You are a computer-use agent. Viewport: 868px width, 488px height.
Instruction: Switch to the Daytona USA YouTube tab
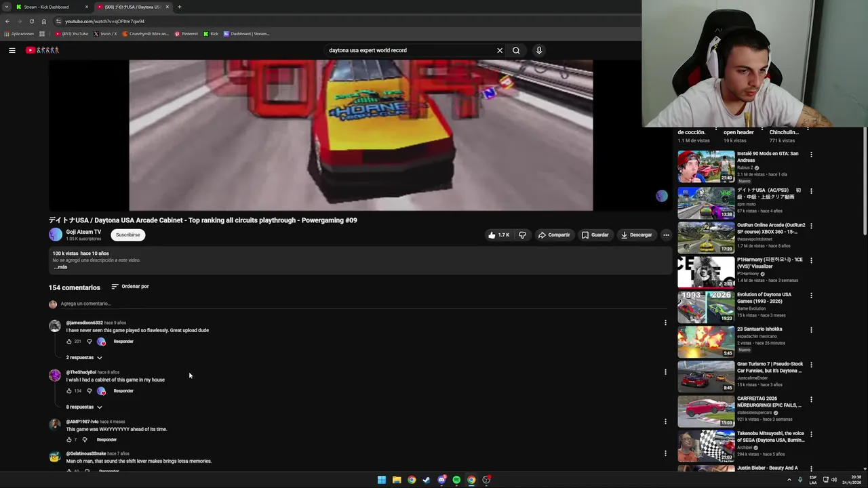coord(132,7)
